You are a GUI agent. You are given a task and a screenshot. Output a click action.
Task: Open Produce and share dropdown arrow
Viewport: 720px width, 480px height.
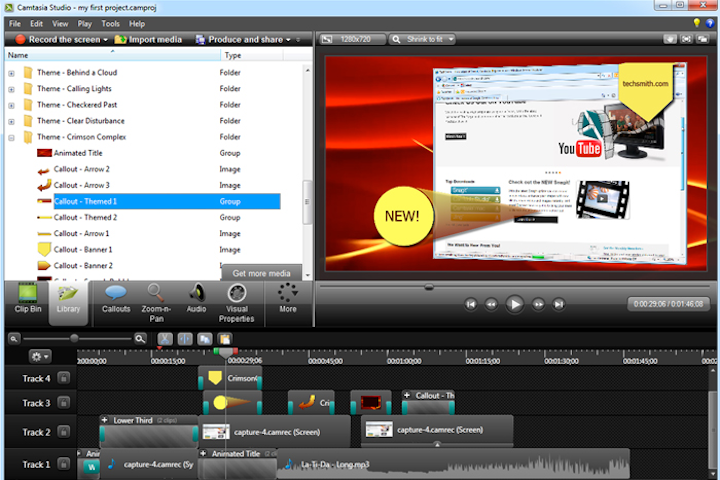pos(288,40)
